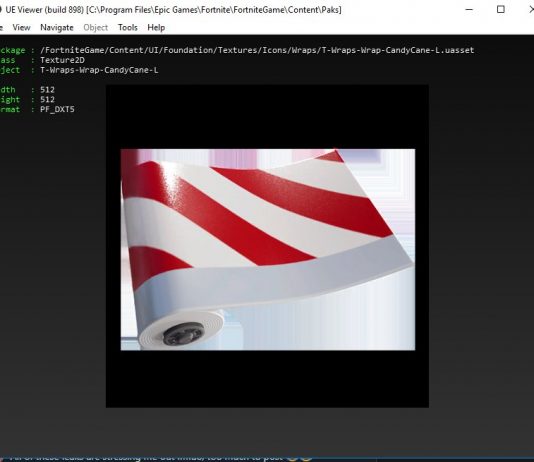The width and height of the screenshot is (534, 462).
Task: Open the Object menu
Action: [96, 28]
